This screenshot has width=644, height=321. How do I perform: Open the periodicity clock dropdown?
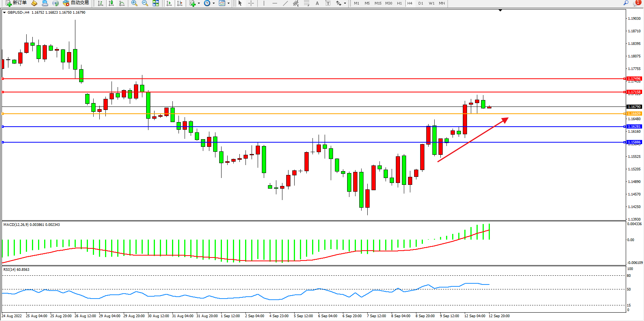[x=209, y=3]
